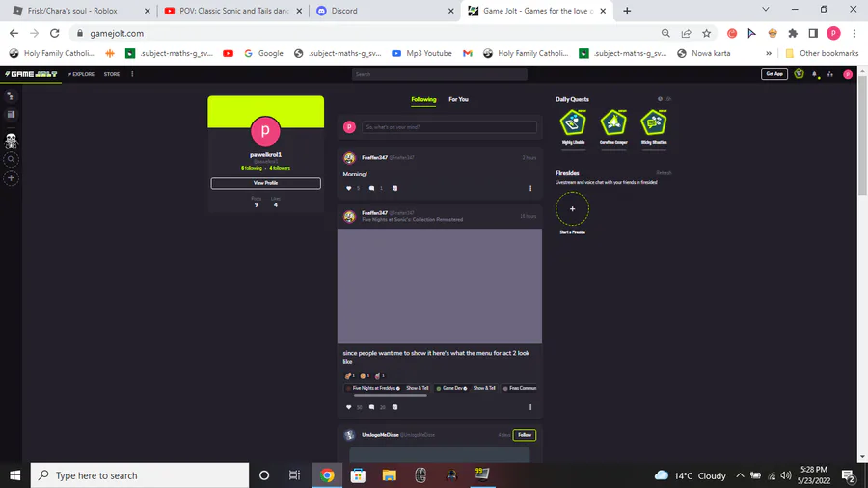Switch to the YouTube Classic Sonic tab
868x488 pixels.
pyautogui.click(x=234, y=11)
